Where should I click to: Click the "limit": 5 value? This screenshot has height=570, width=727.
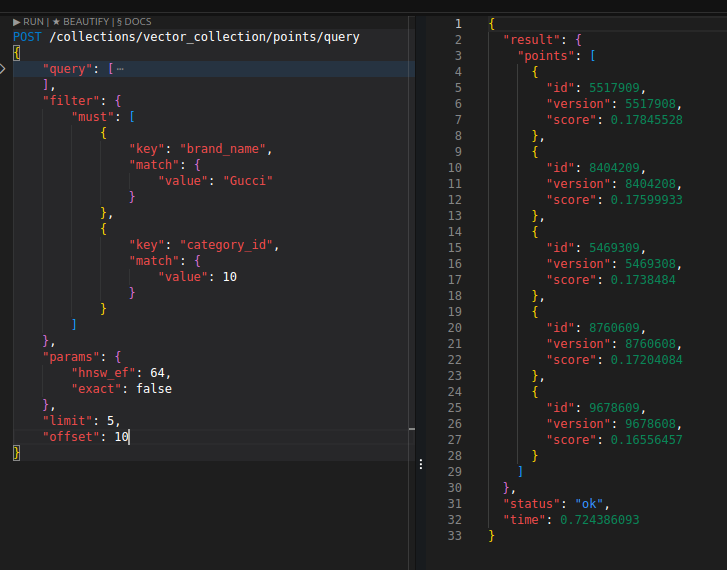[x=112, y=421]
